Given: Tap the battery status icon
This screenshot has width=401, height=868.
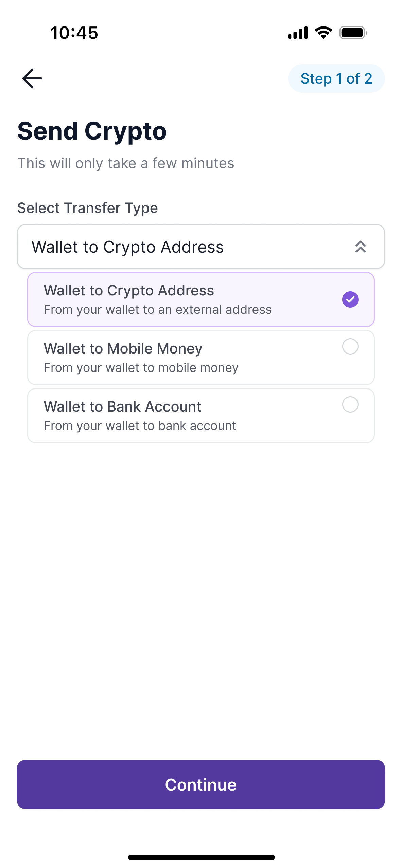Looking at the screenshot, I should tap(353, 33).
